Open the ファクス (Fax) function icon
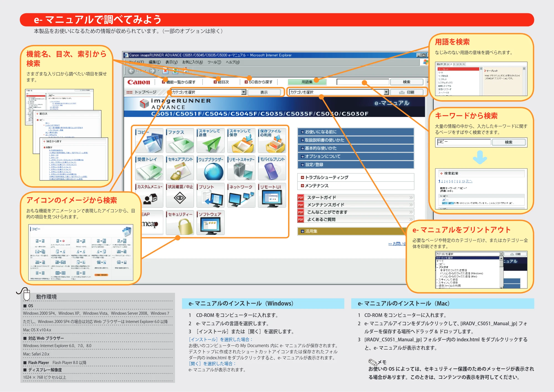554x392 pixels. click(x=180, y=140)
